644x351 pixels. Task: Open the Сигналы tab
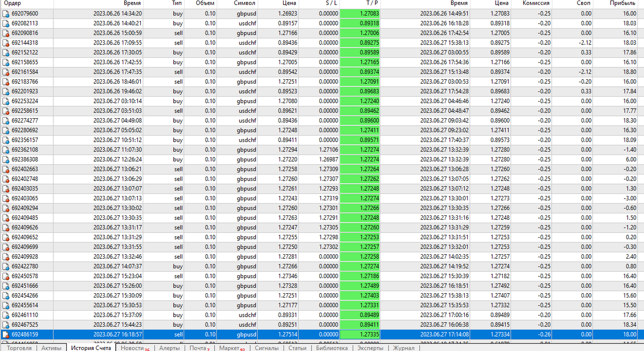[x=267, y=348]
